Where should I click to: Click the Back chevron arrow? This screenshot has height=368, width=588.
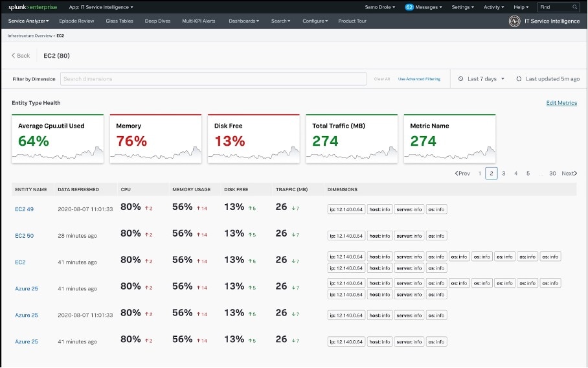(x=14, y=56)
